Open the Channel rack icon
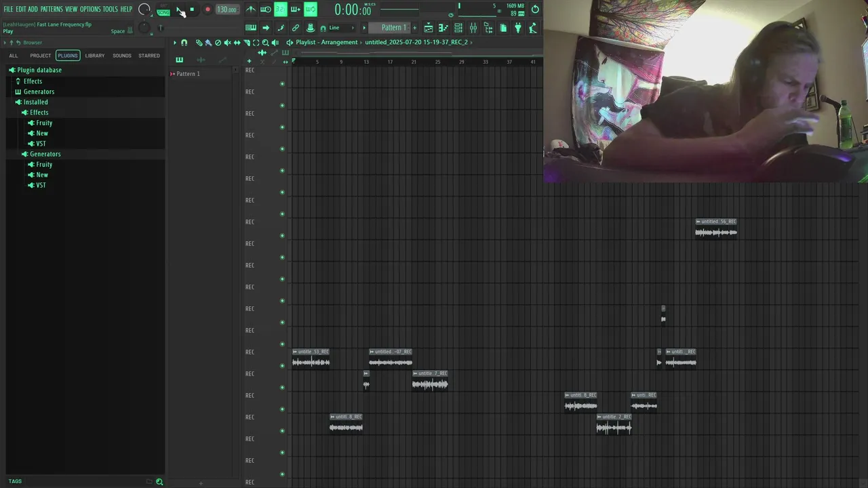 [458, 28]
